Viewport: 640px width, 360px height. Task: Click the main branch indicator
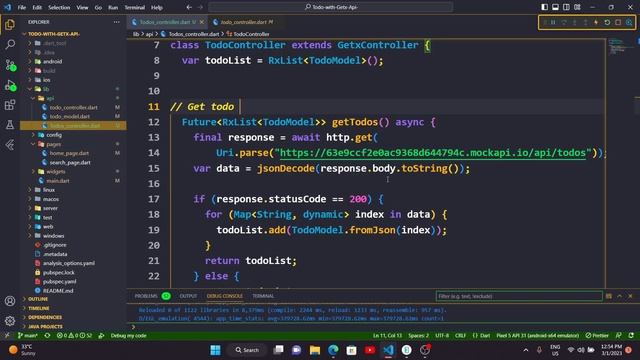click(x=28, y=336)
